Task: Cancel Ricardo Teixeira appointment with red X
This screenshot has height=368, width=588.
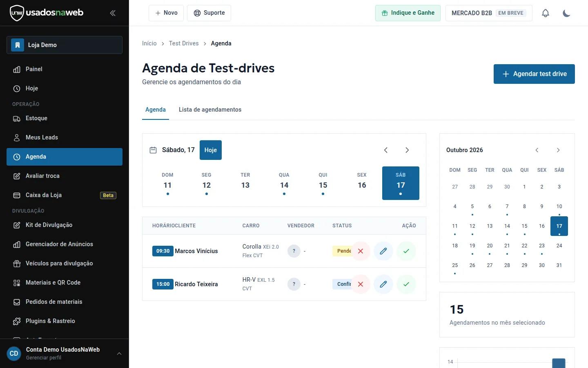Action: pyautogui.click(x=361, y=284)
